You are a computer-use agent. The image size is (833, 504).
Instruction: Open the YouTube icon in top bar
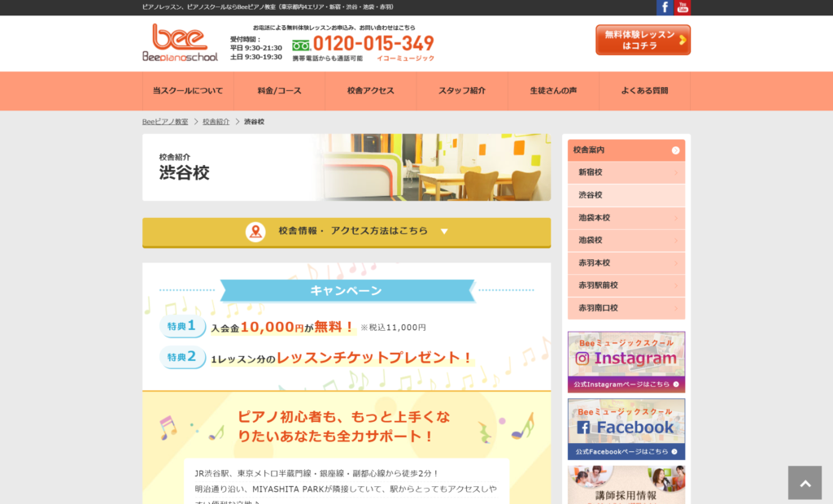(683, 7)
